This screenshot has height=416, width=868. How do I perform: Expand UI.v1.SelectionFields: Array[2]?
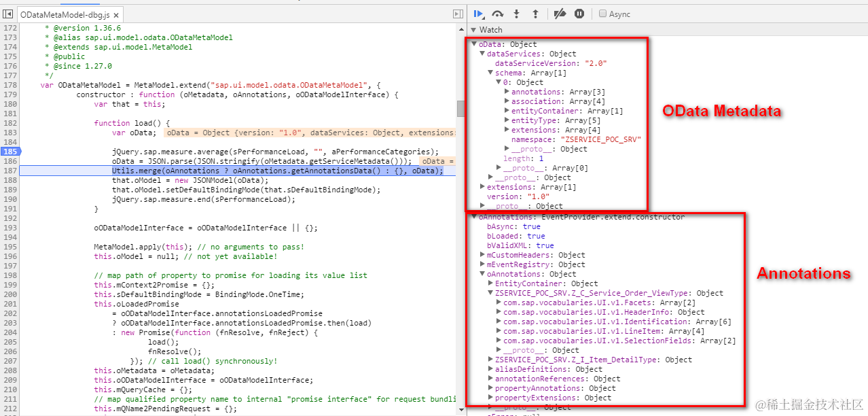[x=499, y=341]
